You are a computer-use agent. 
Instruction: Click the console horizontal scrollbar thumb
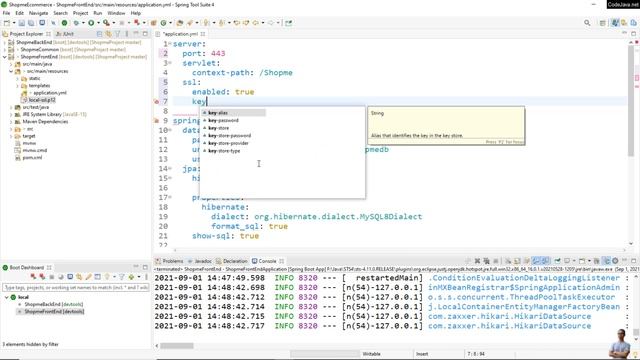tap(177, 346)
